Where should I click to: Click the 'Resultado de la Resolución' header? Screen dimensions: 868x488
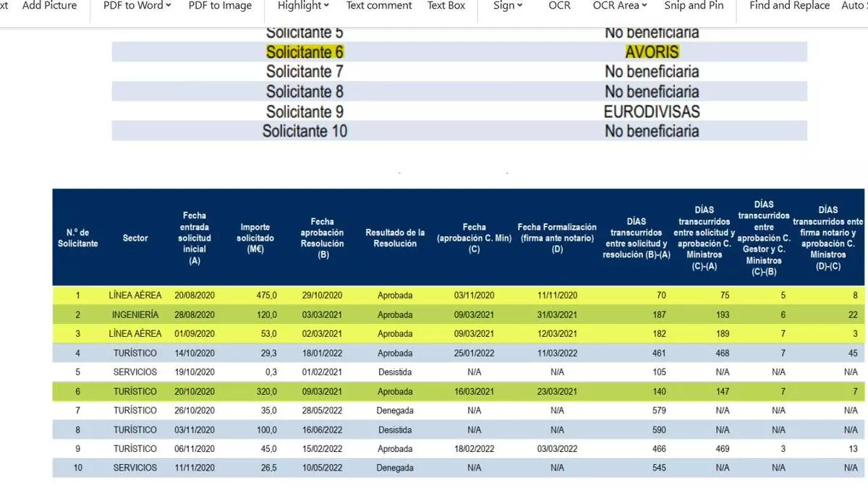point(395,238)
